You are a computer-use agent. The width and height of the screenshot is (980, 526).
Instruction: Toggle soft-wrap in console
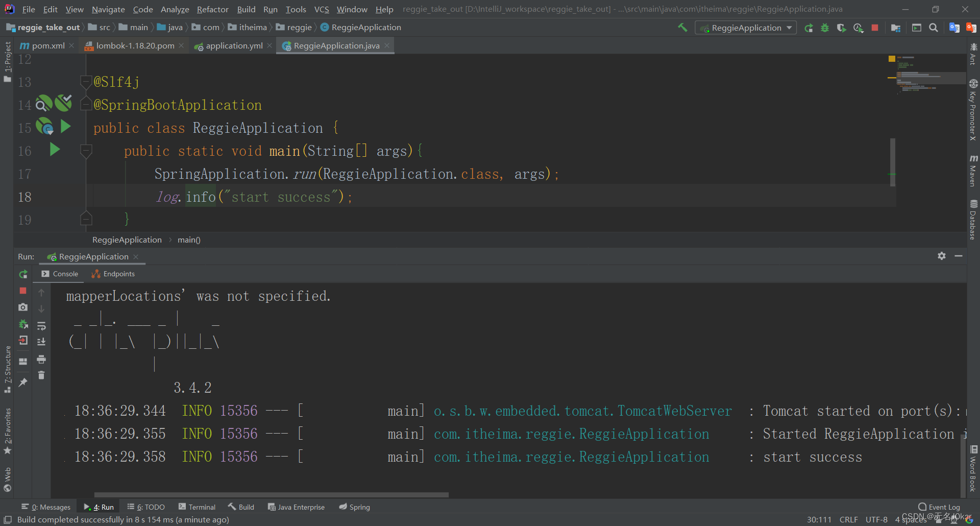coord(41,326)
